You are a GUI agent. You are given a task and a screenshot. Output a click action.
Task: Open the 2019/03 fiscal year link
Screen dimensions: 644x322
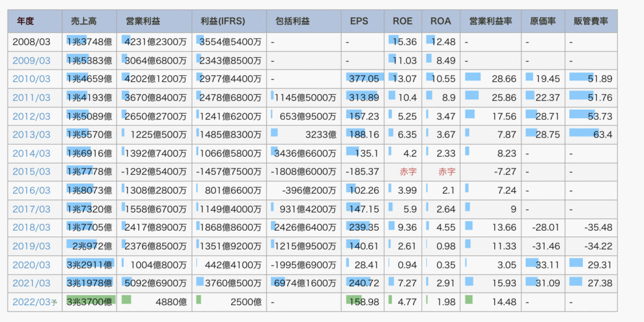[31, 246]
